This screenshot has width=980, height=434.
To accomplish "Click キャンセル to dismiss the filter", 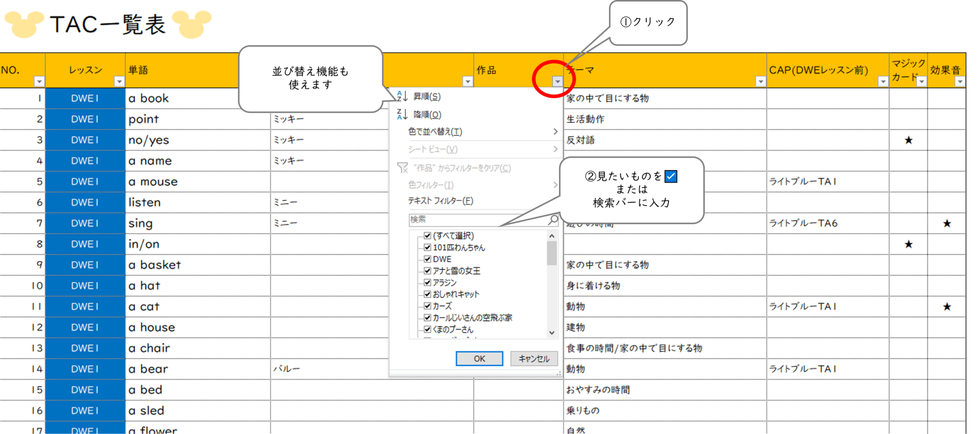I will (533, 358).
